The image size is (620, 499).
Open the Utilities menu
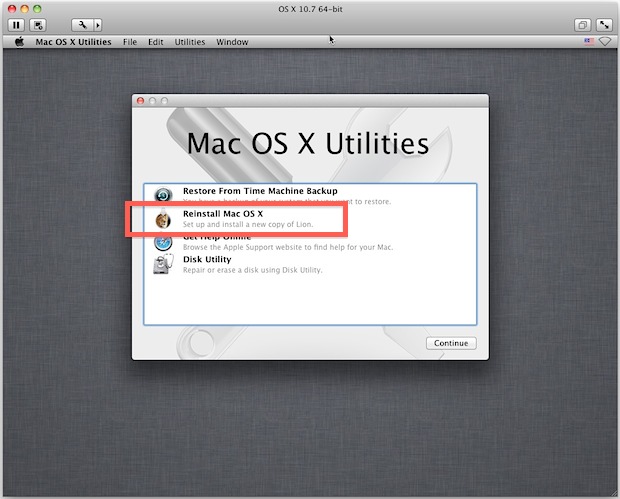(x=190, y=42)
